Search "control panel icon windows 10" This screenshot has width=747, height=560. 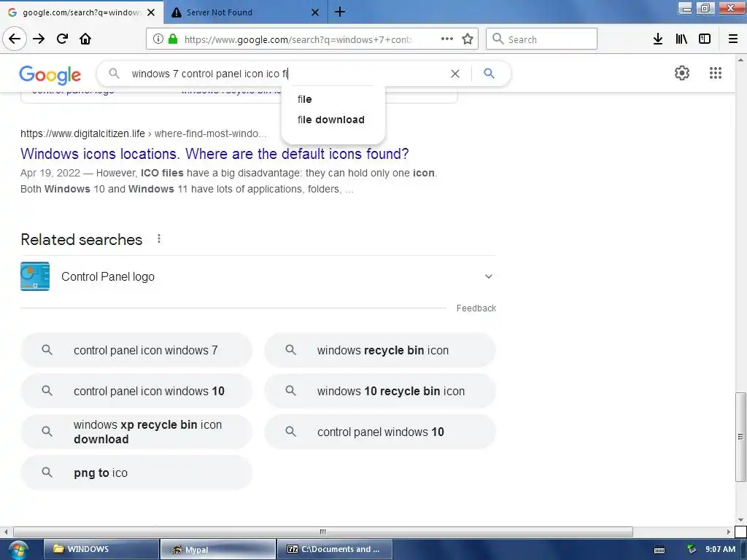pyautogui.click(x=136, y=391)
